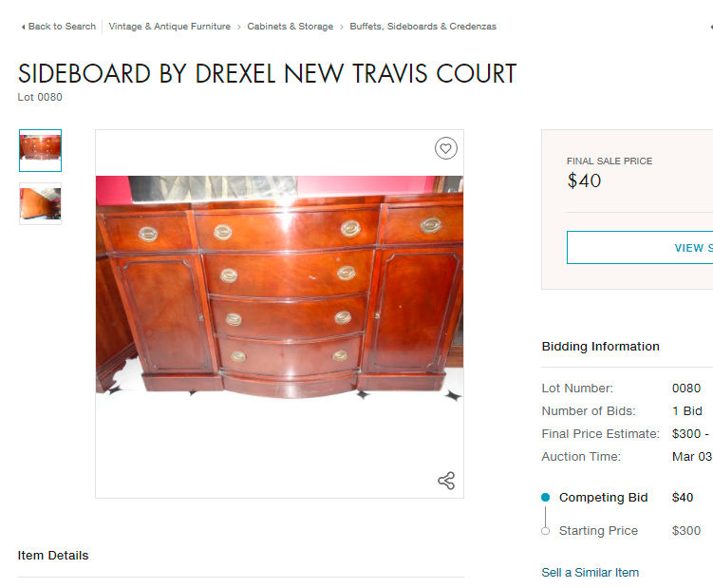This screenshot has height=588, width=713.
Task: Open Vintage & Antique Furniture breadcrumb
Action: [170, 27]
